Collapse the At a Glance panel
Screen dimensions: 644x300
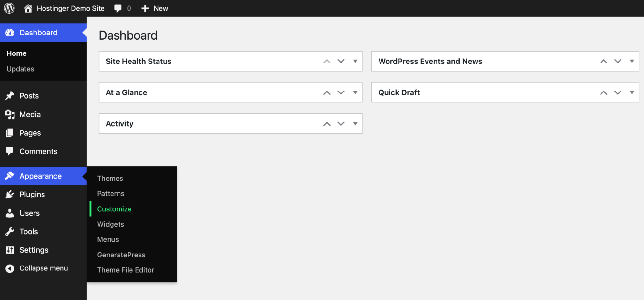341,92
